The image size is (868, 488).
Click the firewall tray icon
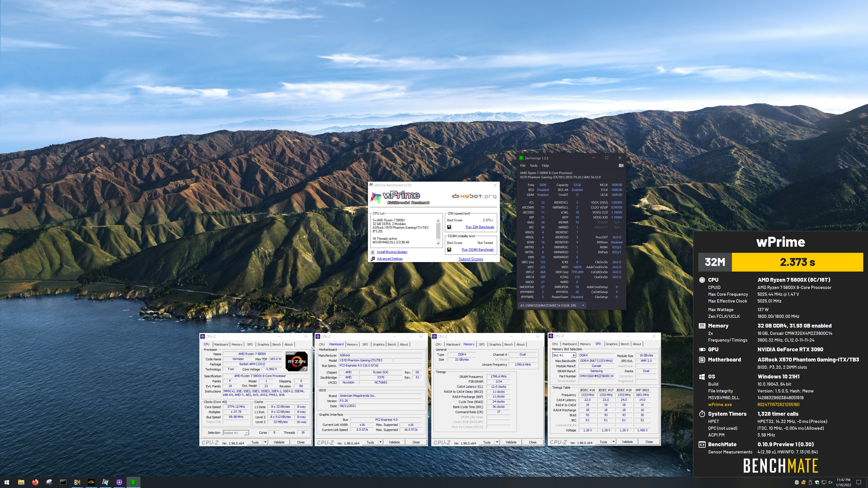click(804, 482)
